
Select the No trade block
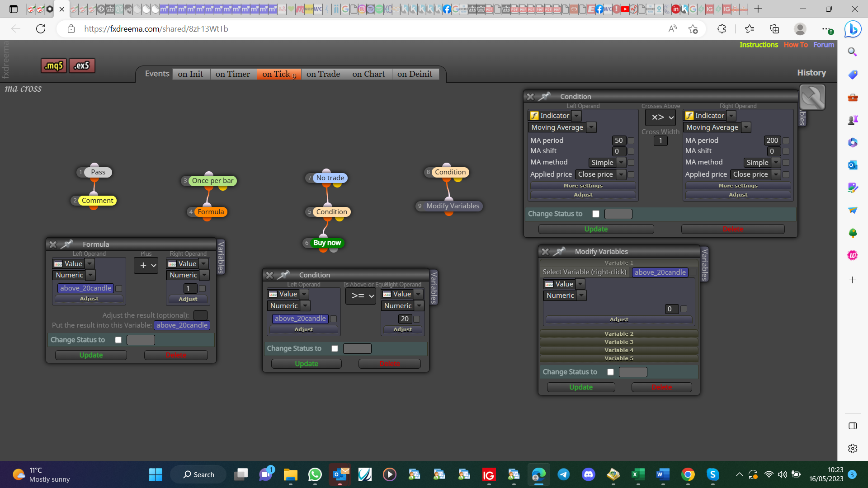click(x=330, y=178)
